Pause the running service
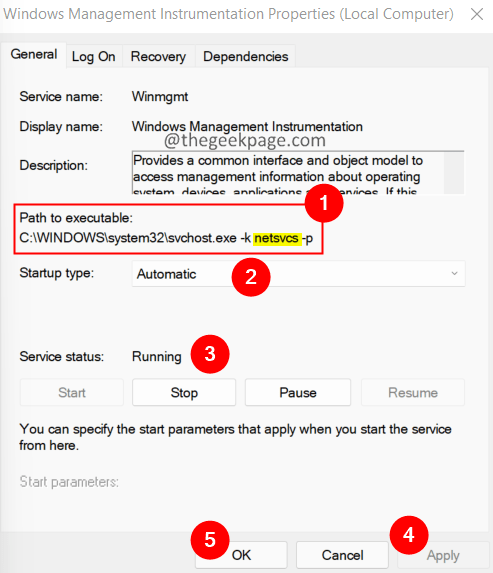Screen dimensions: 493x573 point(298,392)
